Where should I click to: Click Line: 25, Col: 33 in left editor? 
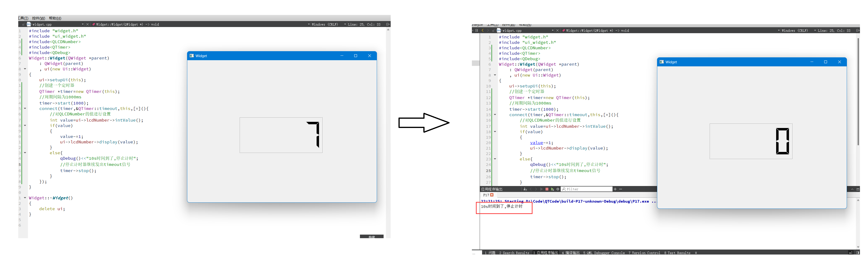(x=364, y=24)
